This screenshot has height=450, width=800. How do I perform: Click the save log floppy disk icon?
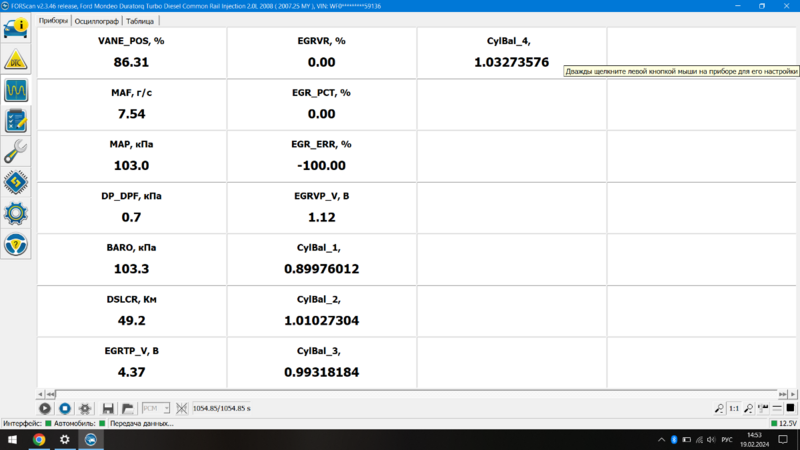pos(108,409)
